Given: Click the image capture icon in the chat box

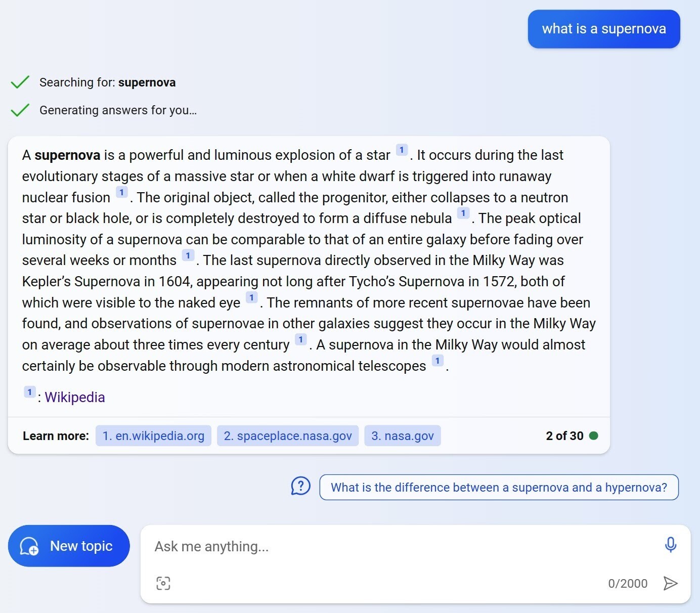Looking at the screenshot, I should tap(163, 583).
